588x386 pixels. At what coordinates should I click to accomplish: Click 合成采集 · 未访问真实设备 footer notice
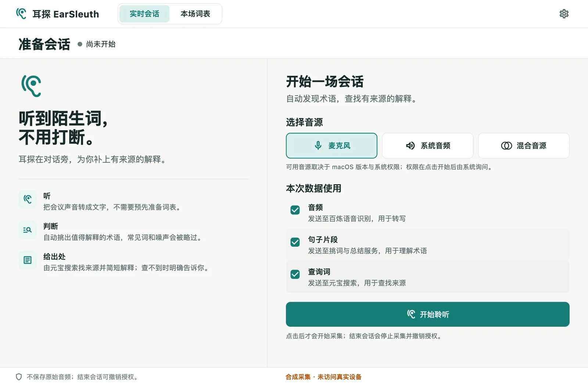click(x=323, y=377)
